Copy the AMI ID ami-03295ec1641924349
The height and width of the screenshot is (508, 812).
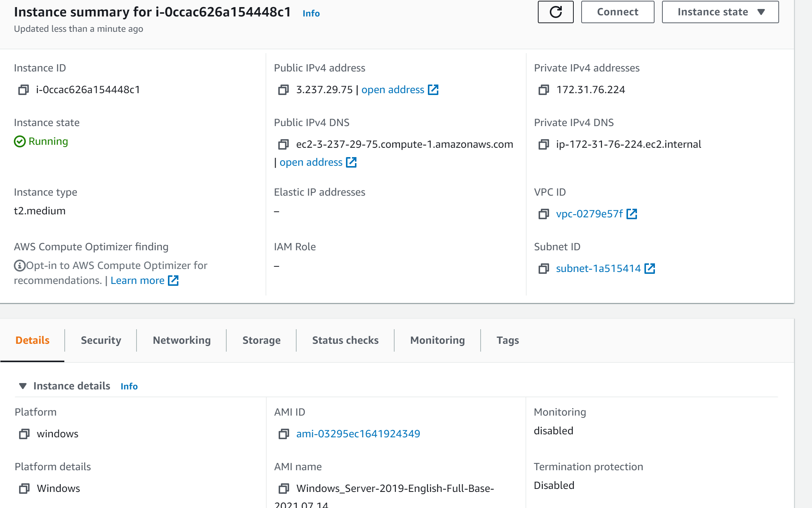point(284,434)
